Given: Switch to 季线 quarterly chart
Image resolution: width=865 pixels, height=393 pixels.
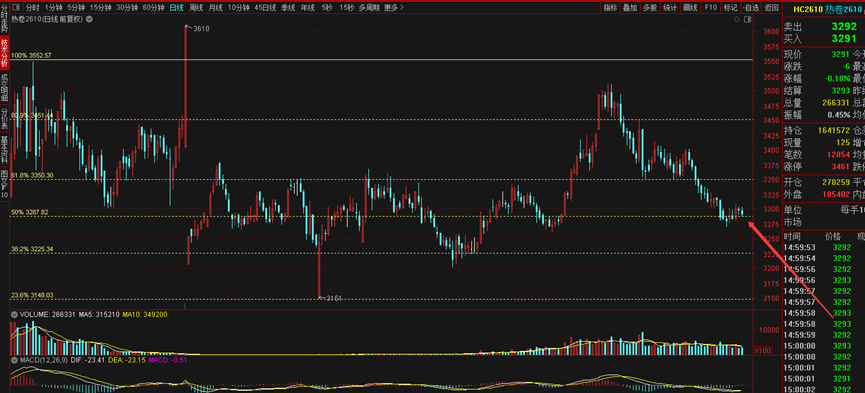Looking at the screenshot, I should coord(288,8).
